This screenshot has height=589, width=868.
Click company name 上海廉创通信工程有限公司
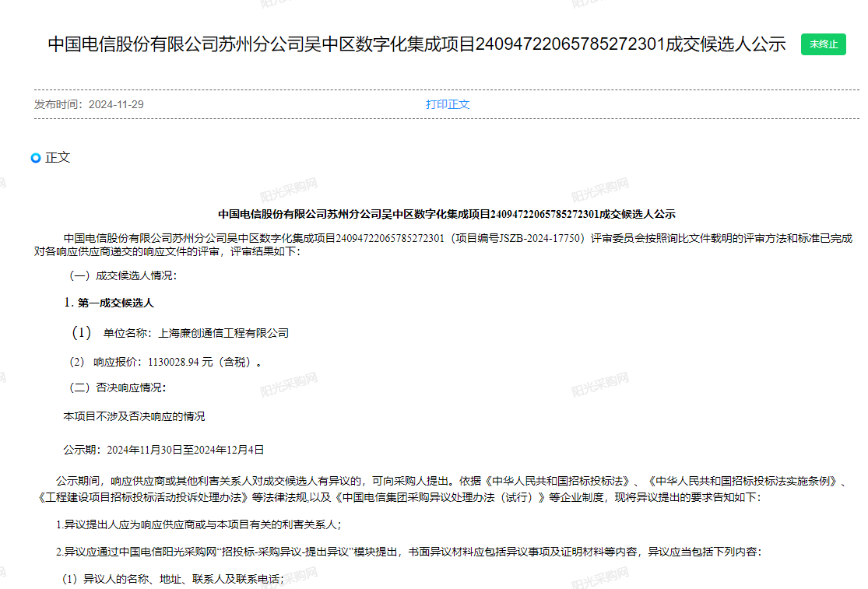click(223, 333)
